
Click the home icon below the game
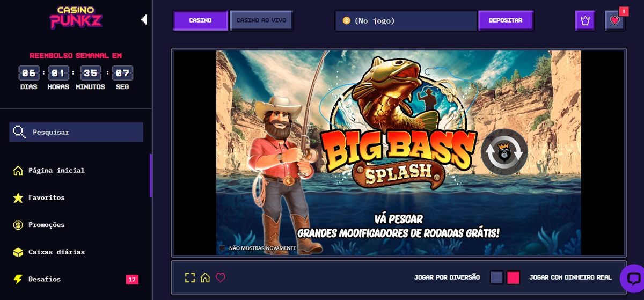point(205,277)
